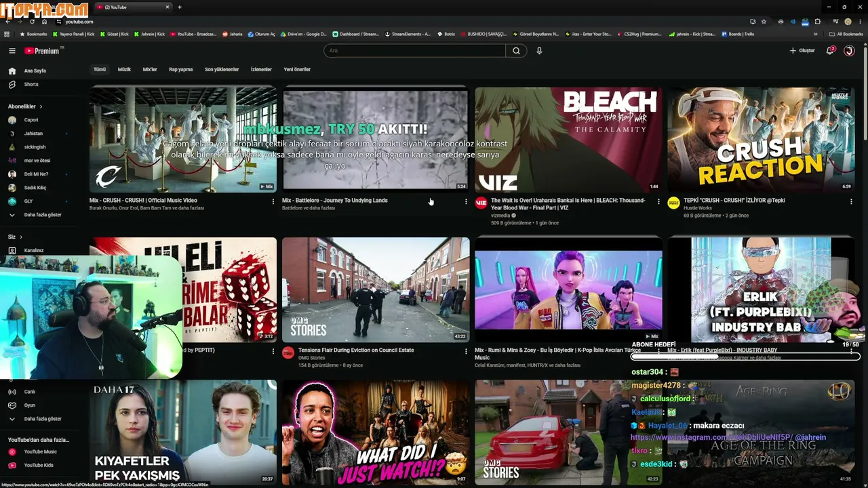Select the Mix'ler filter chip

[x=150, y=70]
